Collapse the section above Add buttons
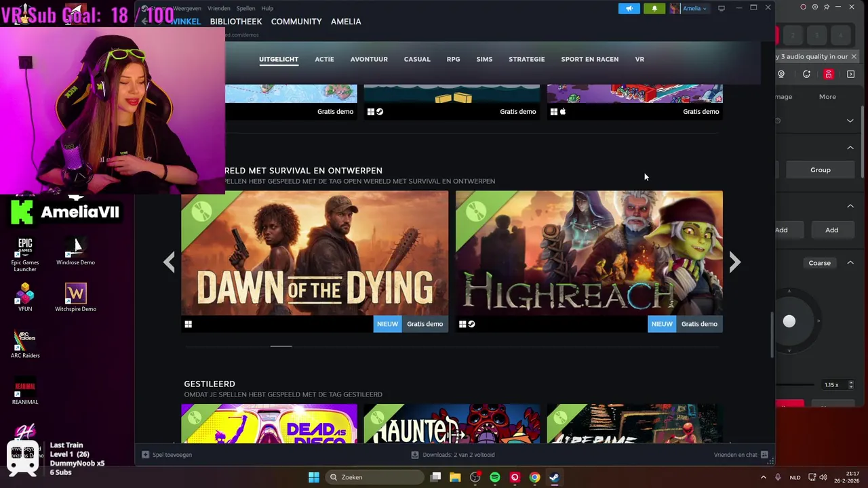 850,206
